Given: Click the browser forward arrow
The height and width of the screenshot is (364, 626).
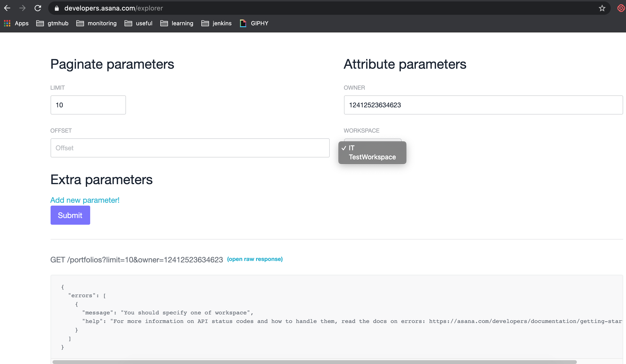Looking at the screenshot, I should coord(22,8).
